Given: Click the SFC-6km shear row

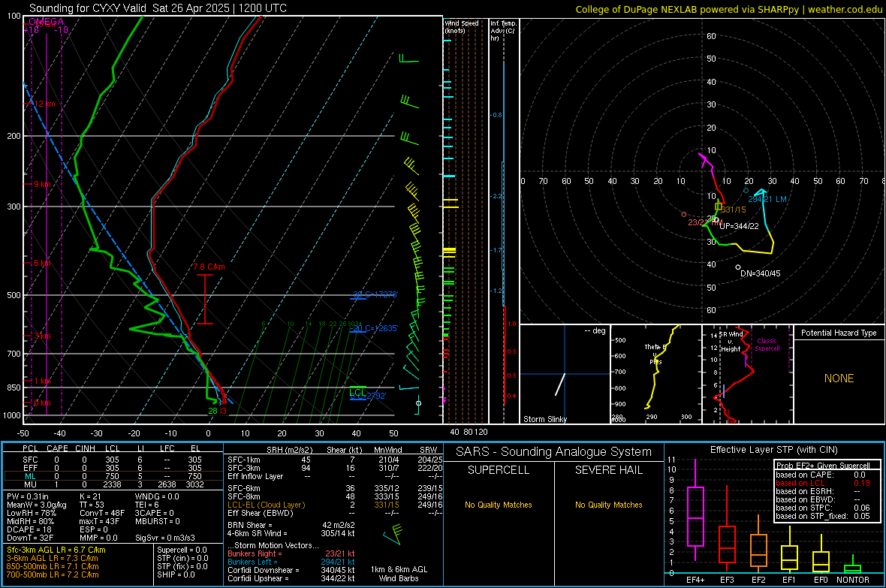Looking at the screenshot, I should 335,488.
